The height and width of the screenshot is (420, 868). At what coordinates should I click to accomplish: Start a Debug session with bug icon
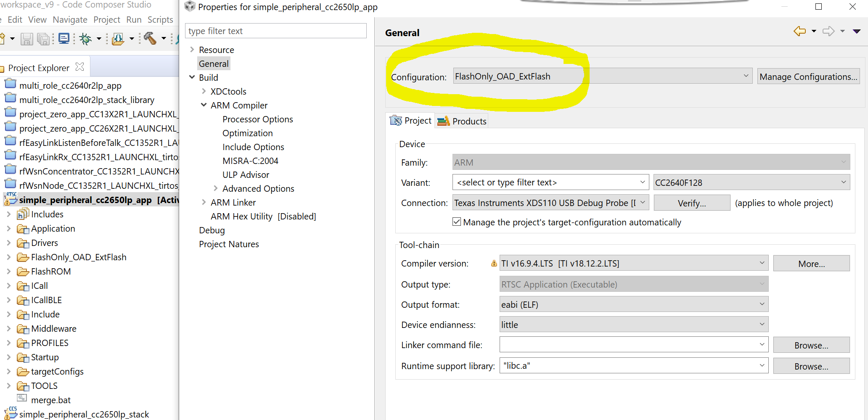click(x=85, y=39)
